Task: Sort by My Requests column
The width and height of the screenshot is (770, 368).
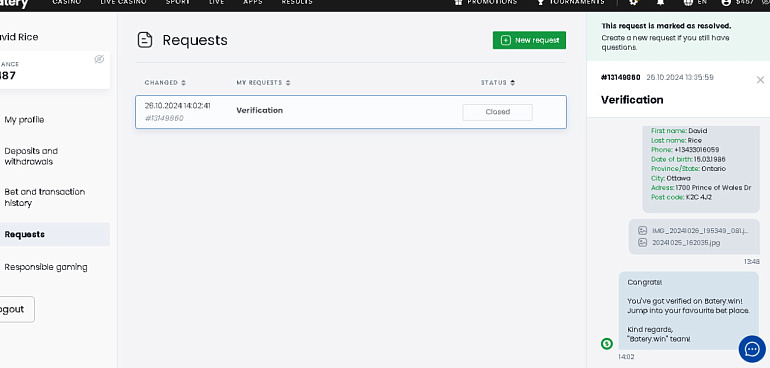Action: 263,83
